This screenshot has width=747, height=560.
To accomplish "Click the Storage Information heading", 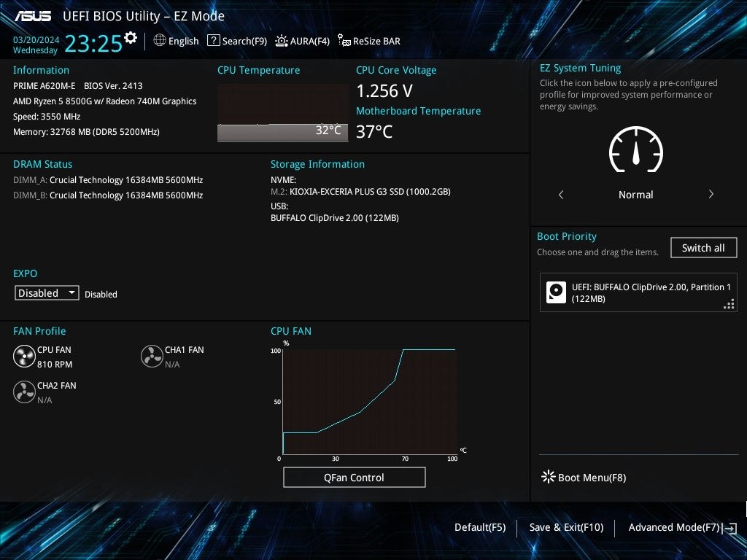I will coord(318,164).
